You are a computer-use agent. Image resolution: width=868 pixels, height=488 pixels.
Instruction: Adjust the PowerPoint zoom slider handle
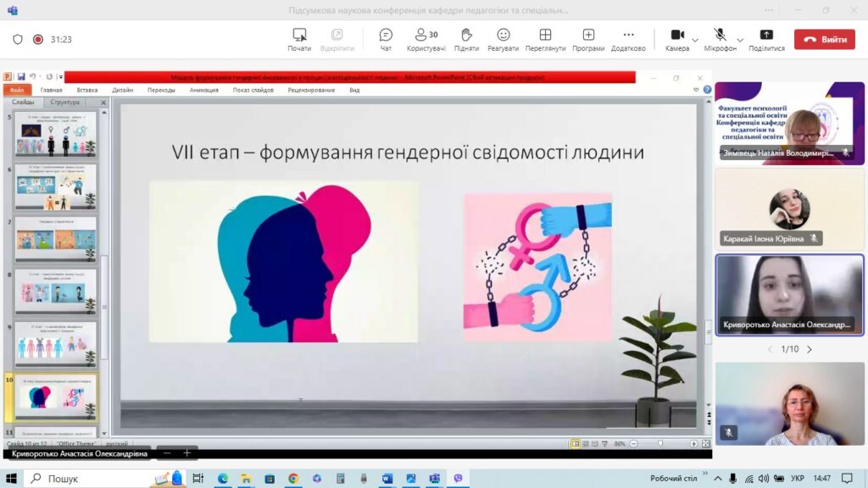pyautogui.click(x=660, y=444)
